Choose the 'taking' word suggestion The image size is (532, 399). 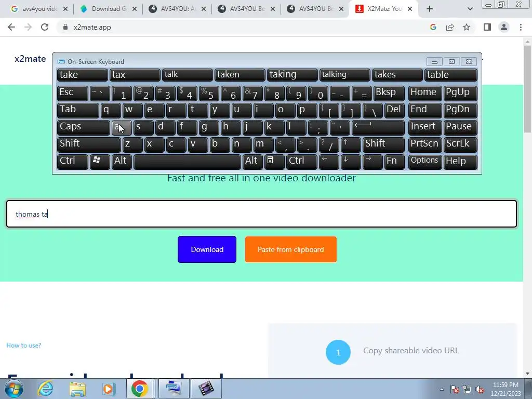click(292, 75)
